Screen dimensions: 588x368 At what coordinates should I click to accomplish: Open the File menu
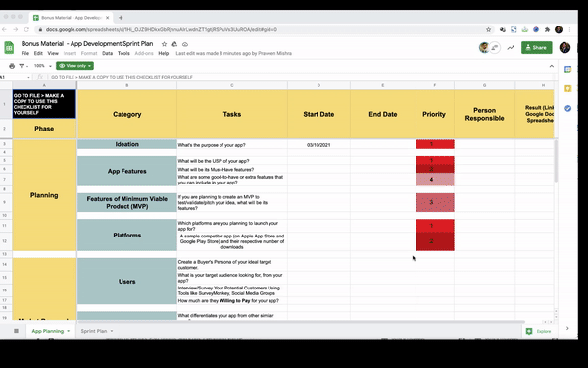coord(25,53)
